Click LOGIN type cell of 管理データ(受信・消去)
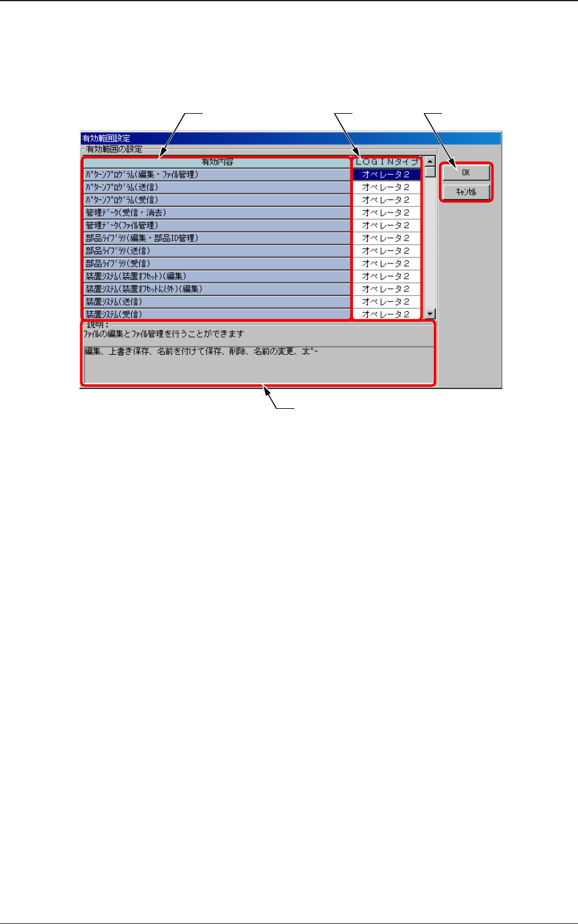Screen dimensions: 578x924 (387, 213)
